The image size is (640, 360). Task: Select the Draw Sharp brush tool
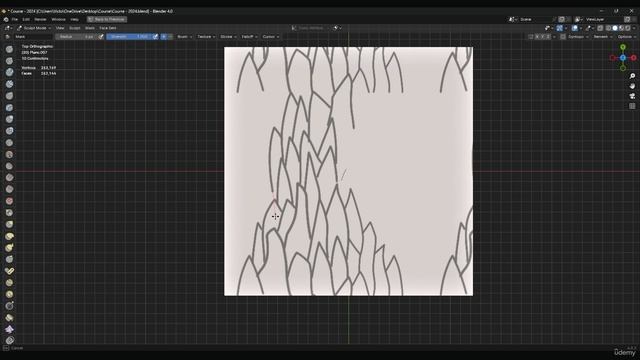pos(9,61)
